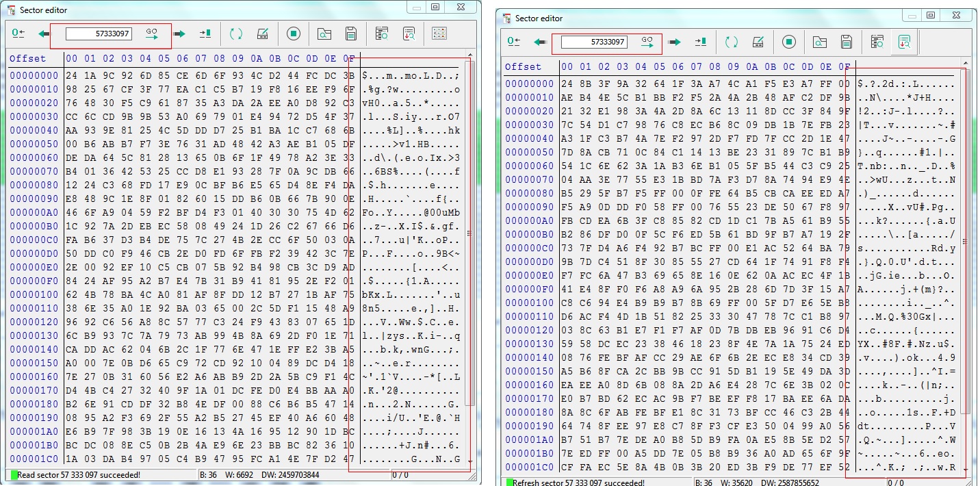Jump to last sector in right Sector editor

pyautogui.click(x=701, y=42)
